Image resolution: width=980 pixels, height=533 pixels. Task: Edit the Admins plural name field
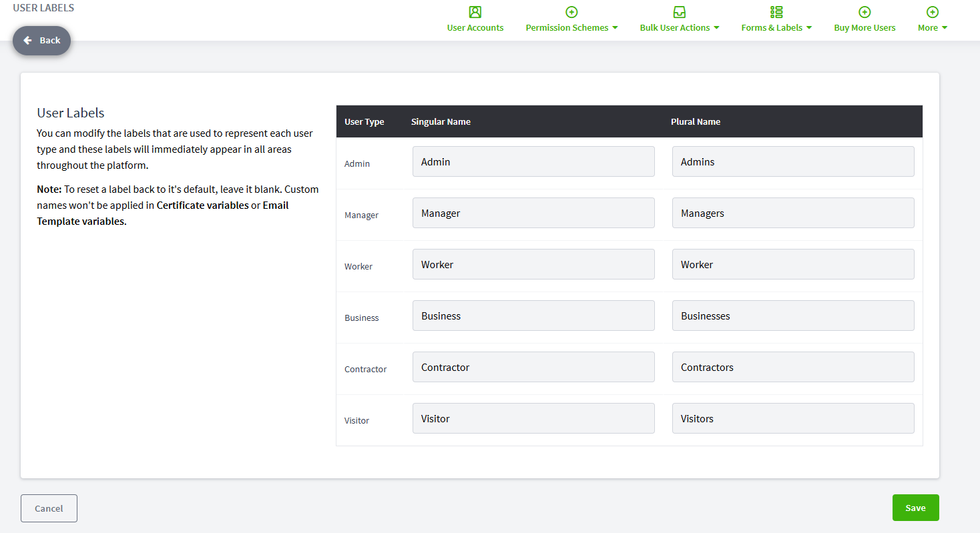pos(793,161)
